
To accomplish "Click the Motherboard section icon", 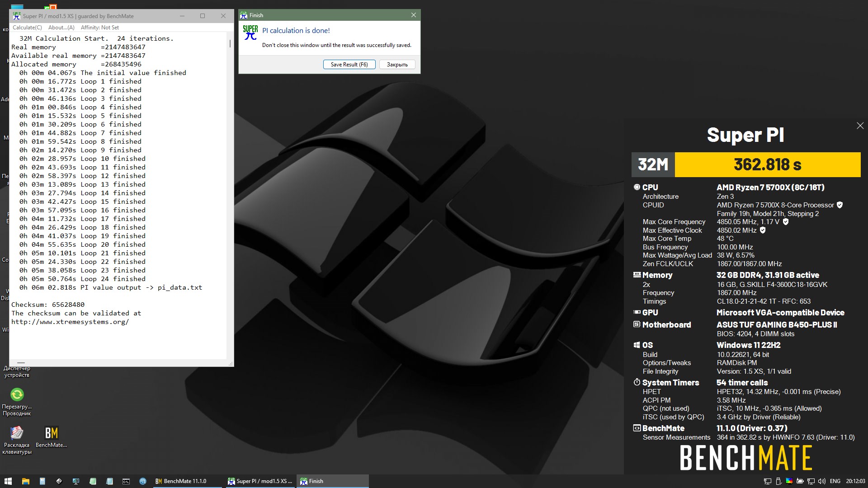I will click(637, 324).
